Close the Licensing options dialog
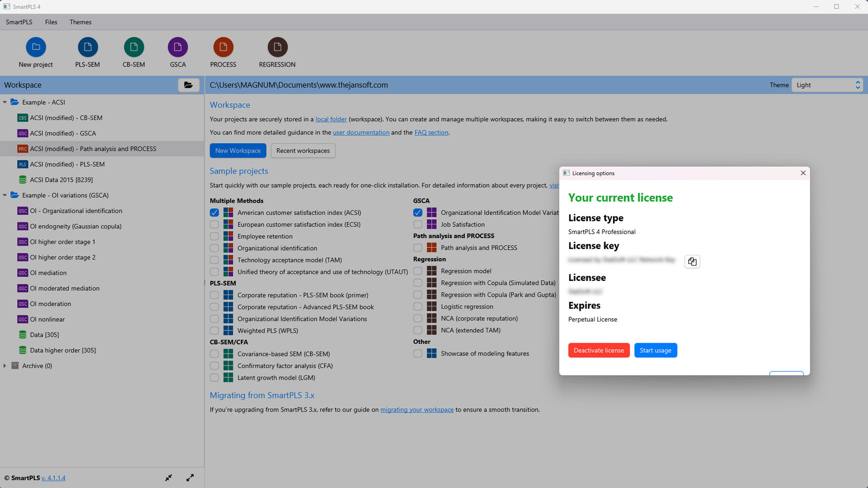 [803, 173]
